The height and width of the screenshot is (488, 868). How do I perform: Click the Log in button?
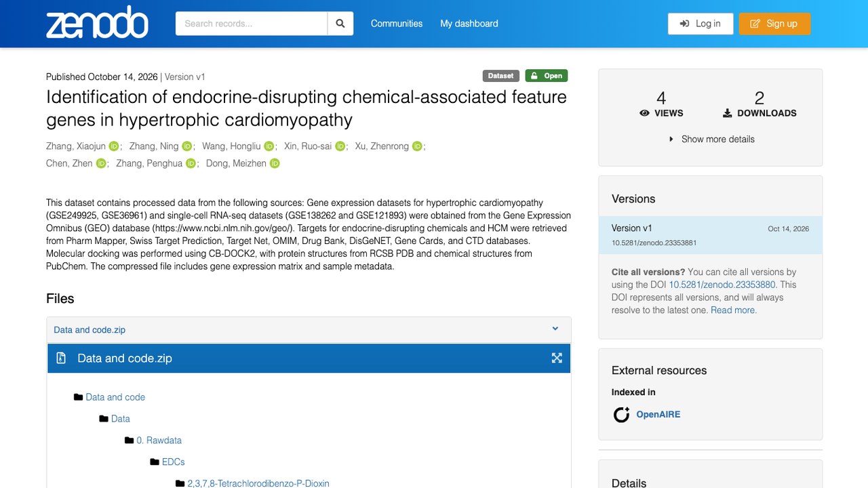(x=701, y=24)
